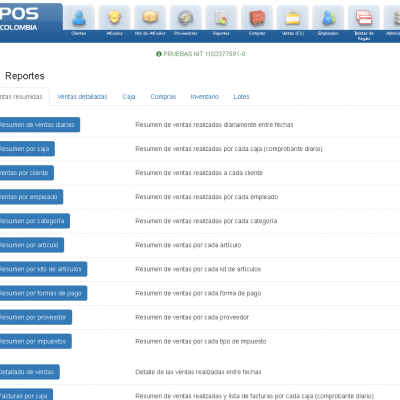Click description 'Resumen de ventas por cada proveedor'
The width and height of the screenshot is (400, 400).
192,317
